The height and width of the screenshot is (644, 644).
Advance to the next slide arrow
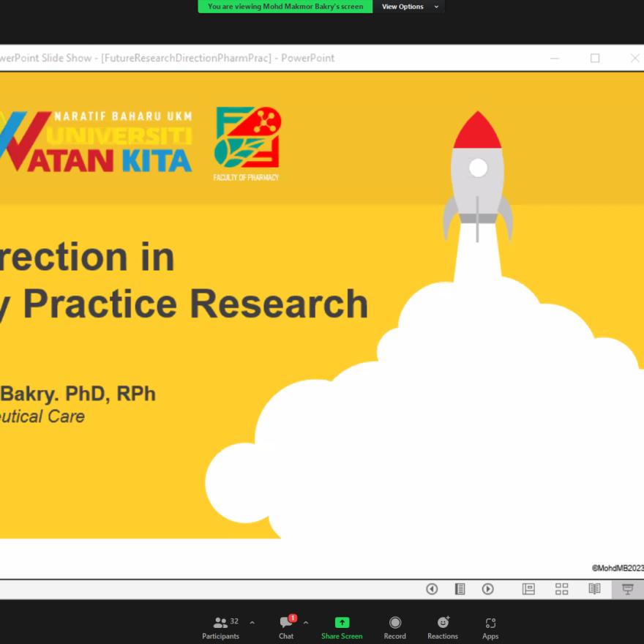(x=488, y=589)
